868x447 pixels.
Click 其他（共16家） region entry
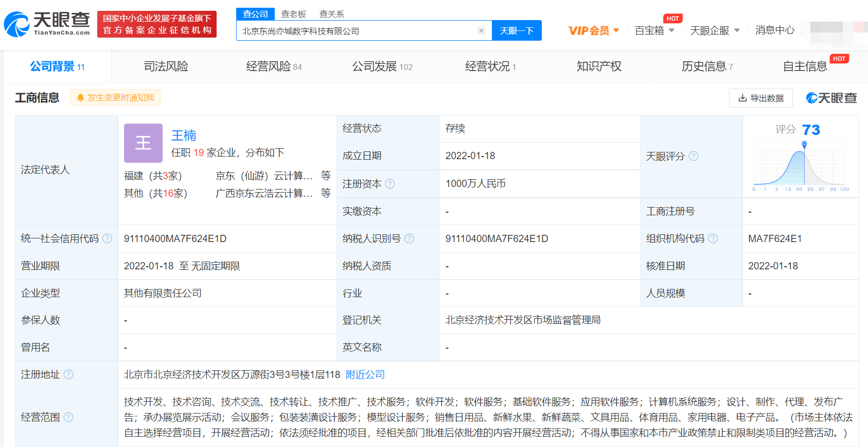point(155,193)
